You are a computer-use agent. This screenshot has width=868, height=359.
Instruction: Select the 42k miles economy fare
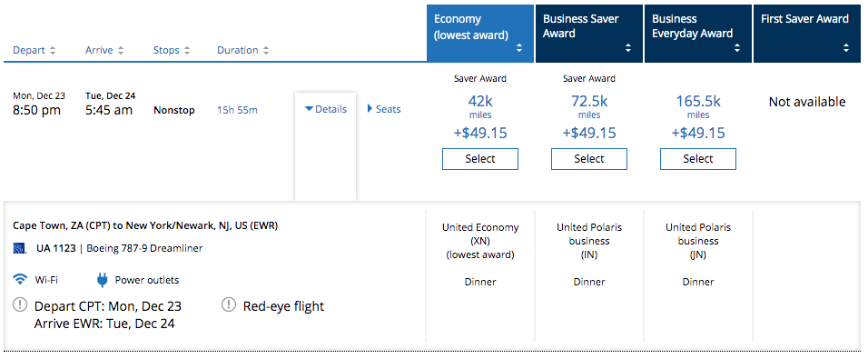[480, 159]
